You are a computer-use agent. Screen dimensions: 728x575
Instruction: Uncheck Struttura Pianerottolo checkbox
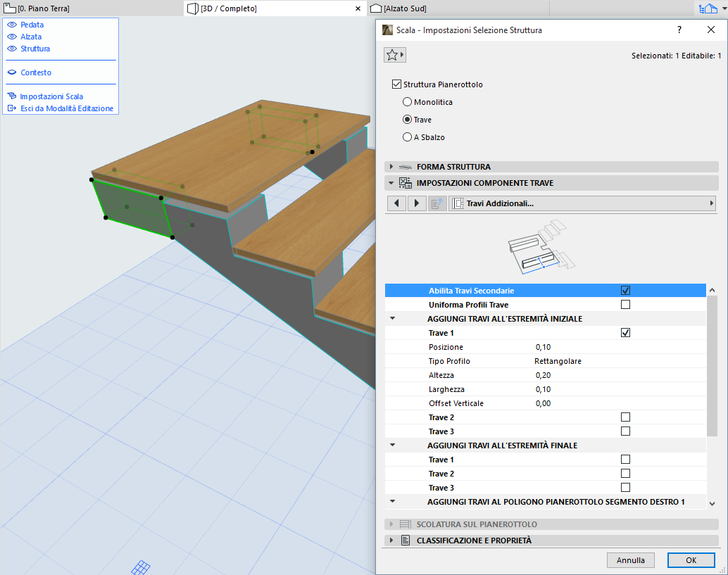[x=396, y=84]
